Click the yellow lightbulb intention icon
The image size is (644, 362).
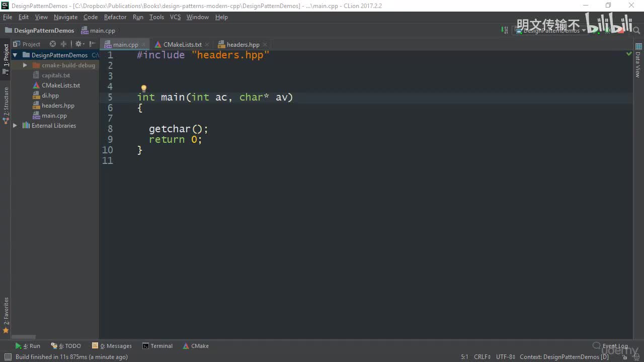point(143,88)
